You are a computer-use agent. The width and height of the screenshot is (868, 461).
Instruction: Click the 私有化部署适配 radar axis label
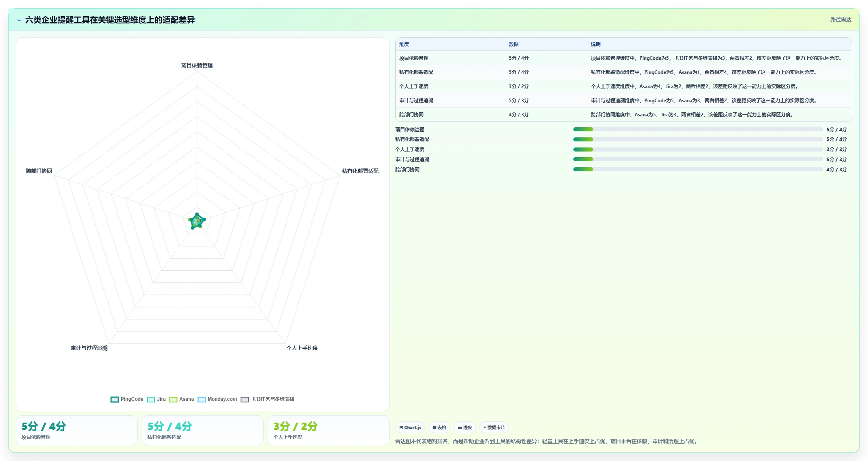point(360,171)
